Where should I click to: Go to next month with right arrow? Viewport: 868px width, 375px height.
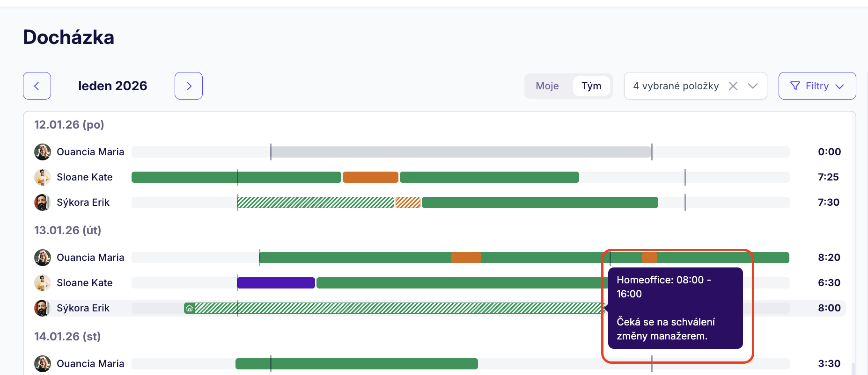click(x=189, y=86)
